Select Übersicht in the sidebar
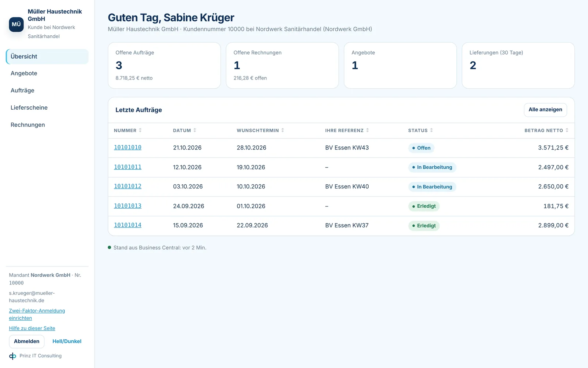The width and height of the screenshot is (588, 368). point(47,57)
